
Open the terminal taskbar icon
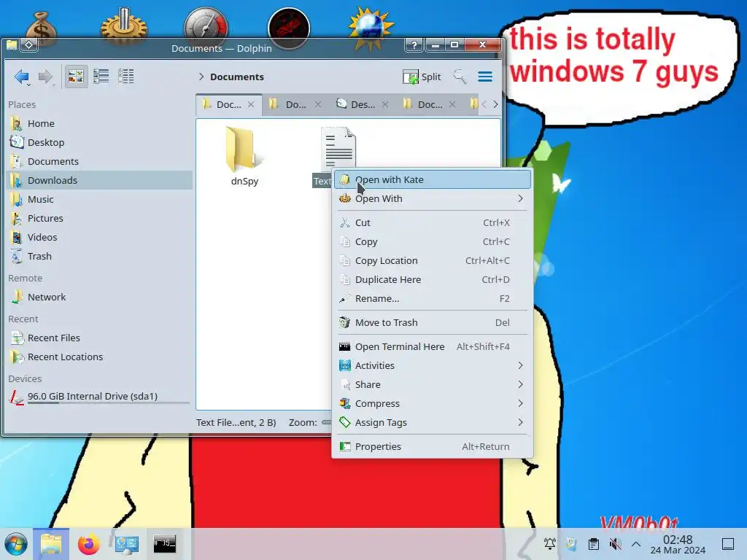click(164, 544)
